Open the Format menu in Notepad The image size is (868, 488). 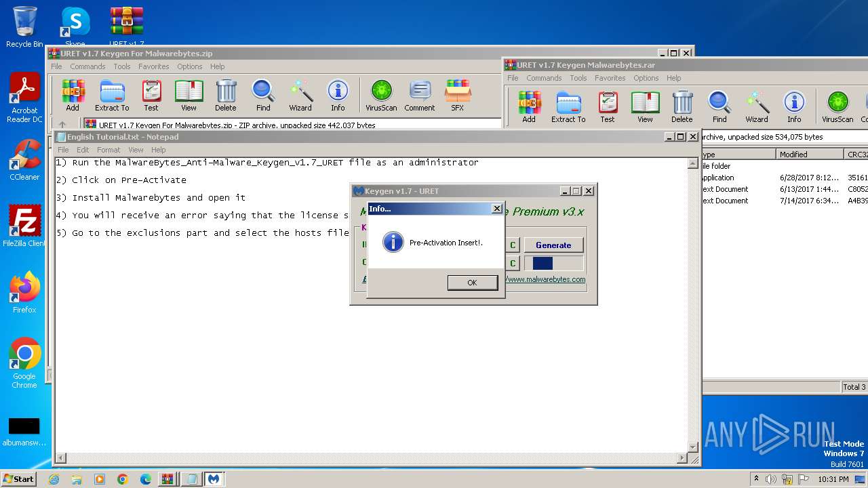(108, 150)
